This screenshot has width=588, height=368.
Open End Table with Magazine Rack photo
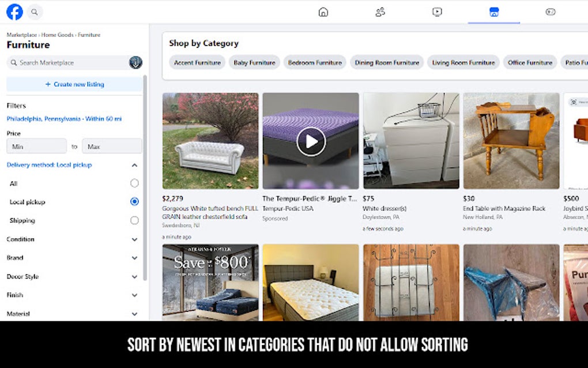point(511,141)
